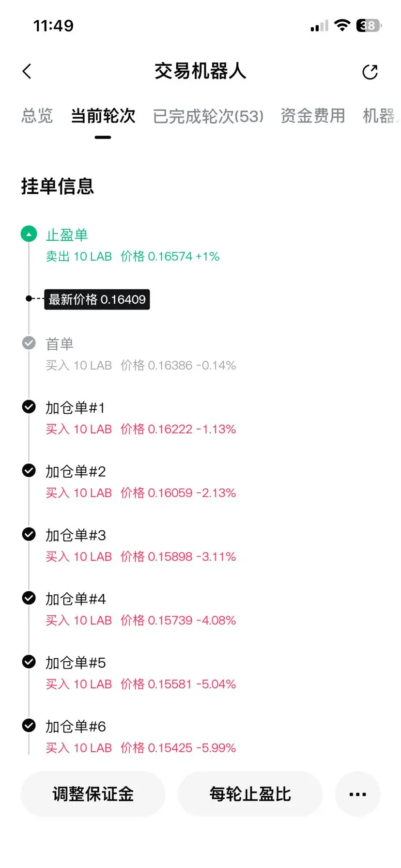Tap the Wi-Fi icon in status bar
401x868 pixels.
342,26
